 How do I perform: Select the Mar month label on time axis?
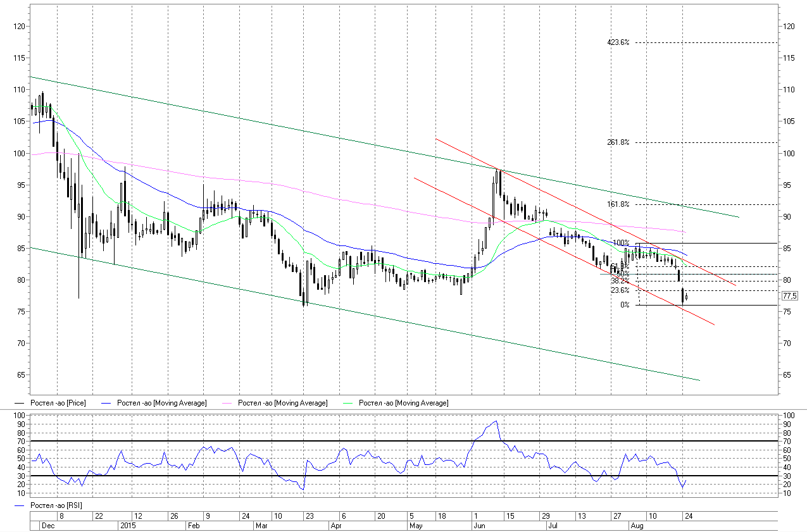pos(263,526)
